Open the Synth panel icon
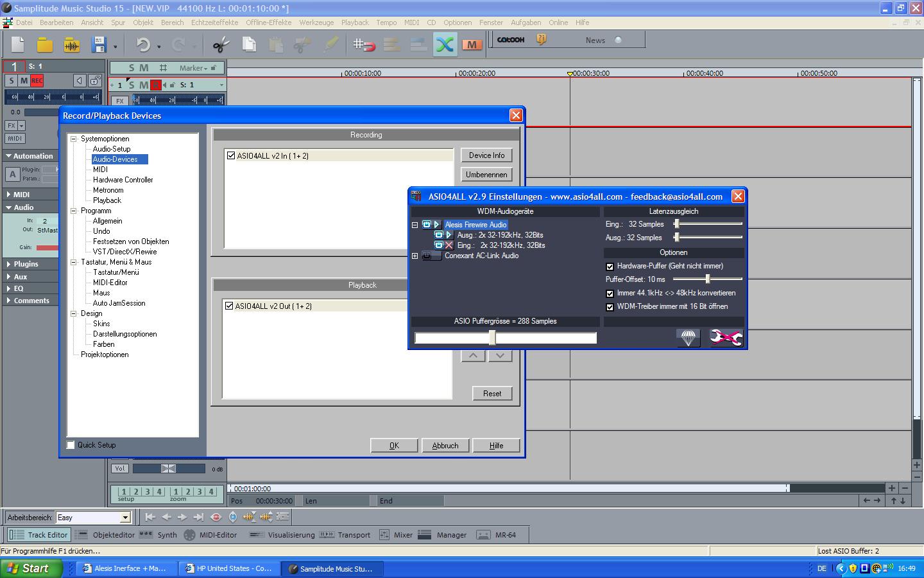The width and height of the screenshot is (924, 578). [146, 534]
